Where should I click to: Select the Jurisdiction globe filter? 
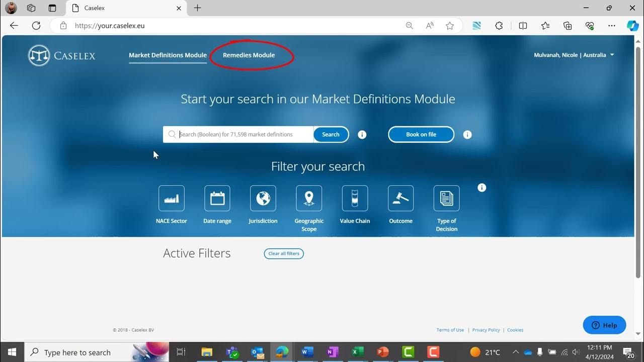263,198
